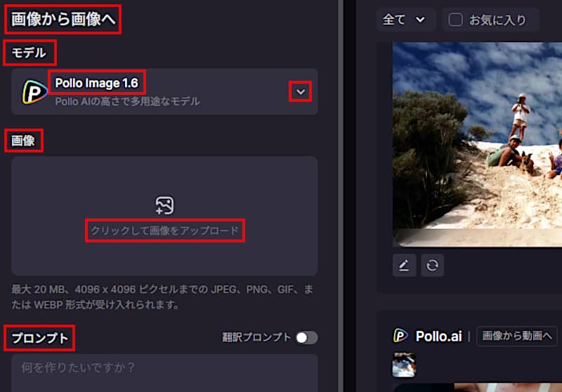Screen dimensions: 562x392
Task: Click the edit pencil icon under beach image
Action: pyautogui.click(x=405, y=266)
